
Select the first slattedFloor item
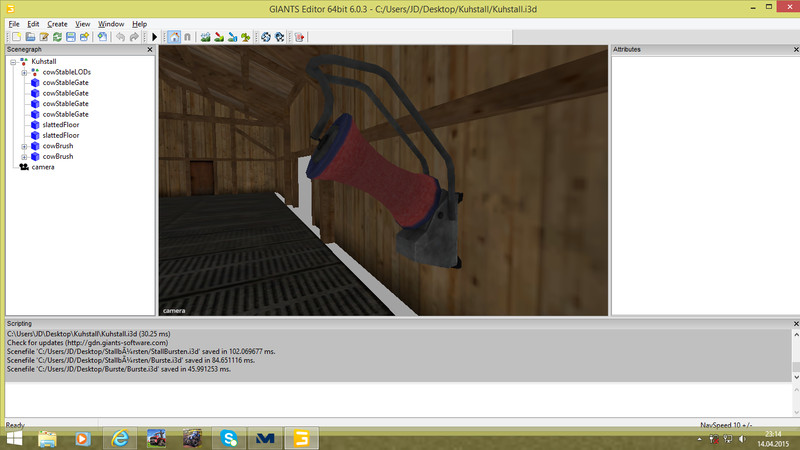pyautogui.click(x=61, y=124)
